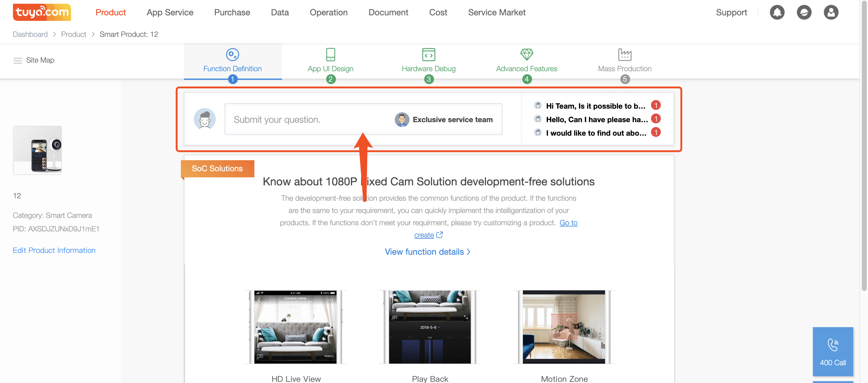Open the Document menu
Image resolution: width=868 pixels, height=383 pixels.
coord(388,13)
